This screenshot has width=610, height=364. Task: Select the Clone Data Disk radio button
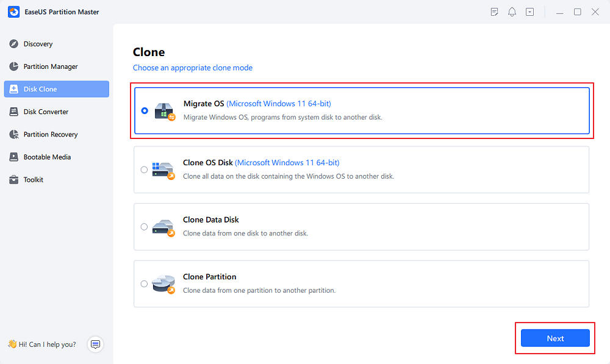(x=144, y=227)
